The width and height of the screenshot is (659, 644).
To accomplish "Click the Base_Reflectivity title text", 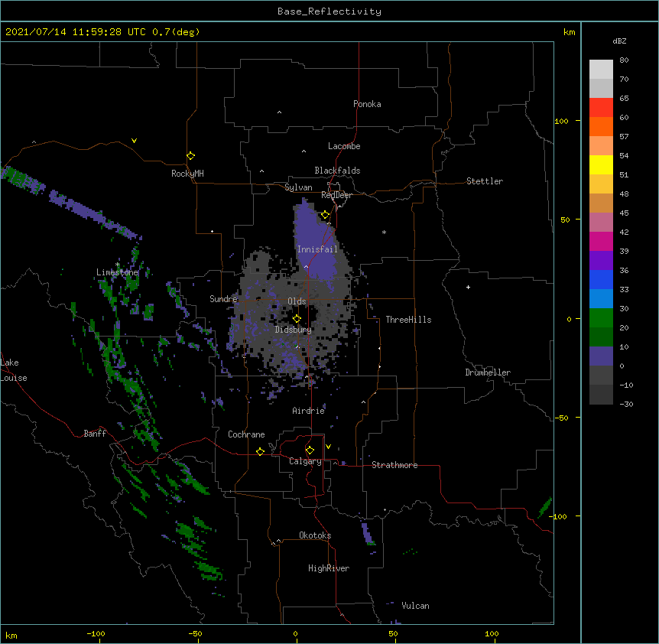I will click(329, 11).
